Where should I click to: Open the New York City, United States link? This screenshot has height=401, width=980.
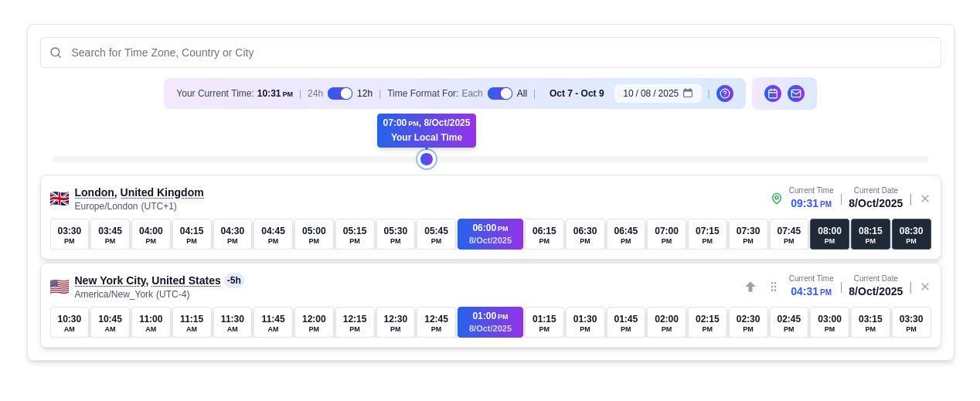click(x=148, y=280)
